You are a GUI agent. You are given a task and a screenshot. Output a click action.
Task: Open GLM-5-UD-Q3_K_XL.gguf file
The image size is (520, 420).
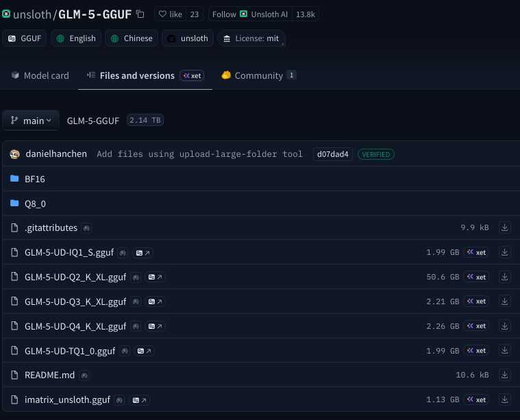click(x=75, y=301)
